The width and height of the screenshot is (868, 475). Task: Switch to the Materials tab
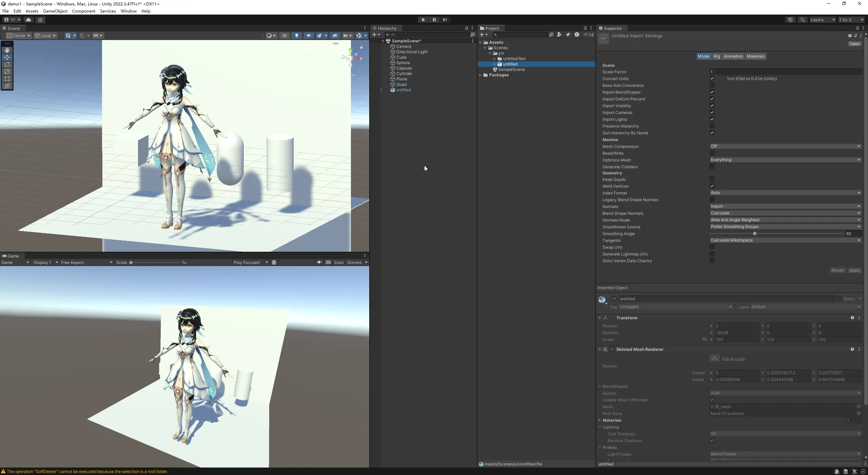[x=755, y=56]
